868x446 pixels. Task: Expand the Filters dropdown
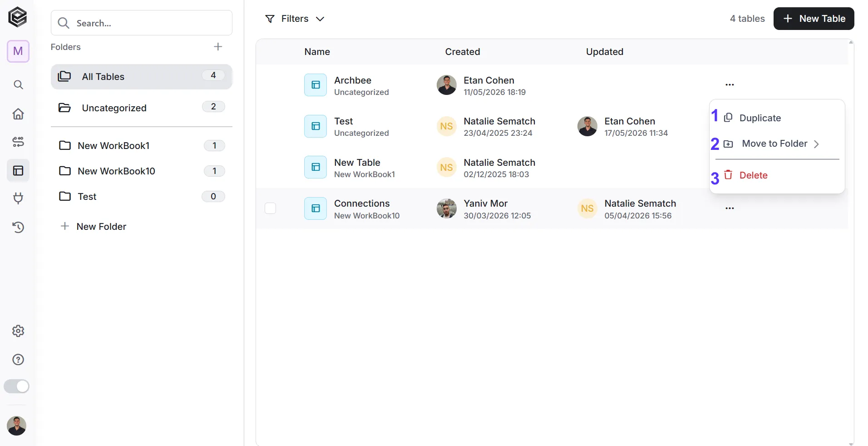[295, 19]
